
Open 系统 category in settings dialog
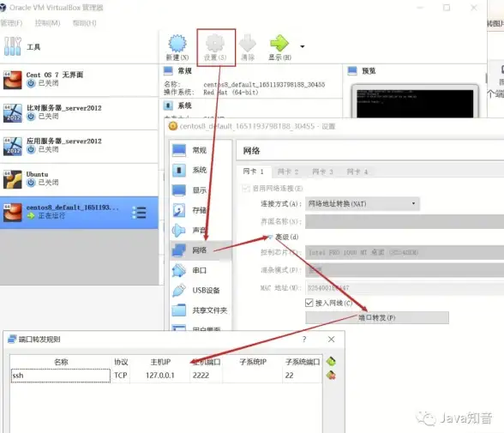tap(201, 170)
